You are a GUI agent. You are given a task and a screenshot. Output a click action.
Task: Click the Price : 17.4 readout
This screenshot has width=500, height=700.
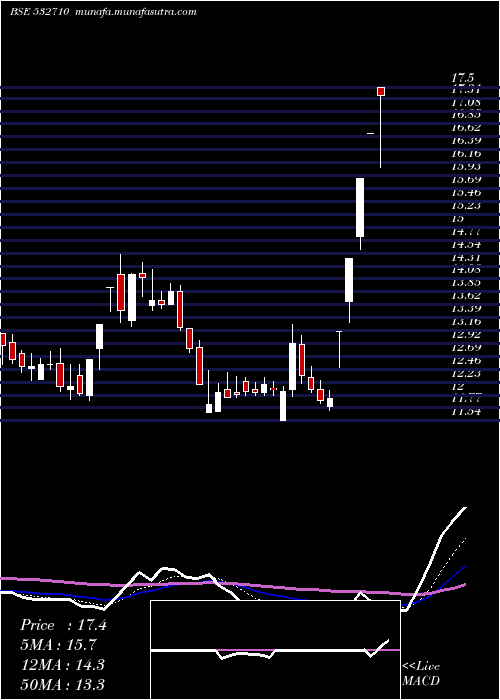pyautogui.click(x=63, y=625)
